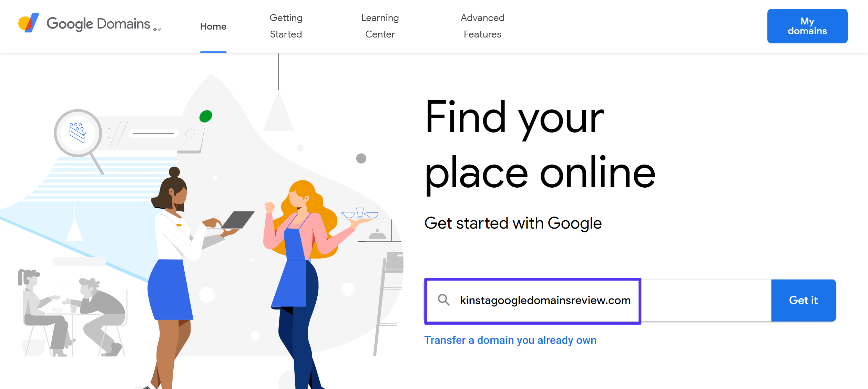Screen dimensions: 868x389
Task: Click the Advanced Features menu item
Action: pos(482,25)
